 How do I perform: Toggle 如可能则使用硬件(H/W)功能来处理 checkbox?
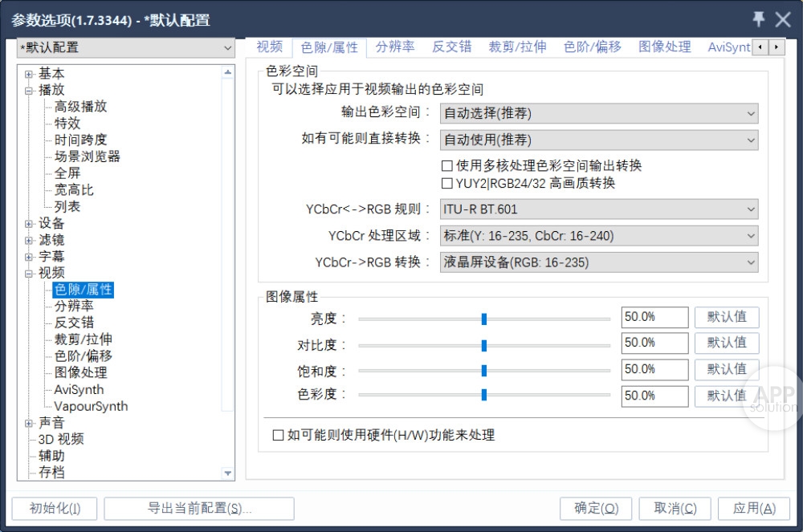pyautogui.click(x=279, y=436)
